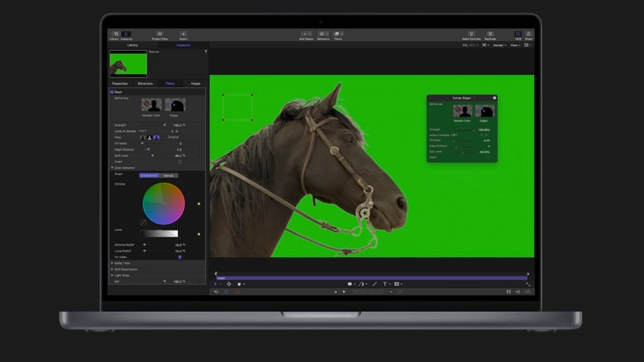
Task: Select Original view icon in Keyer
Action: point(156,137)
